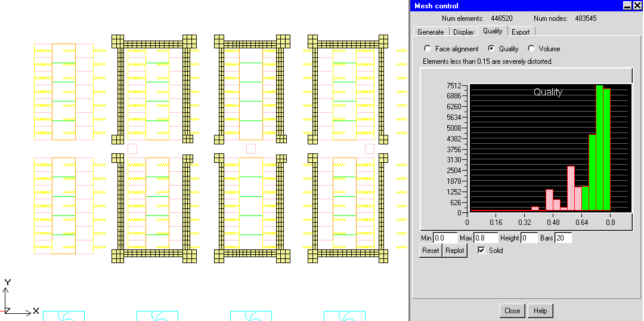The height and width of the screenshot is (321, 644).
Task: Click the 7512 y-axis label
Action: coord(453,86)
